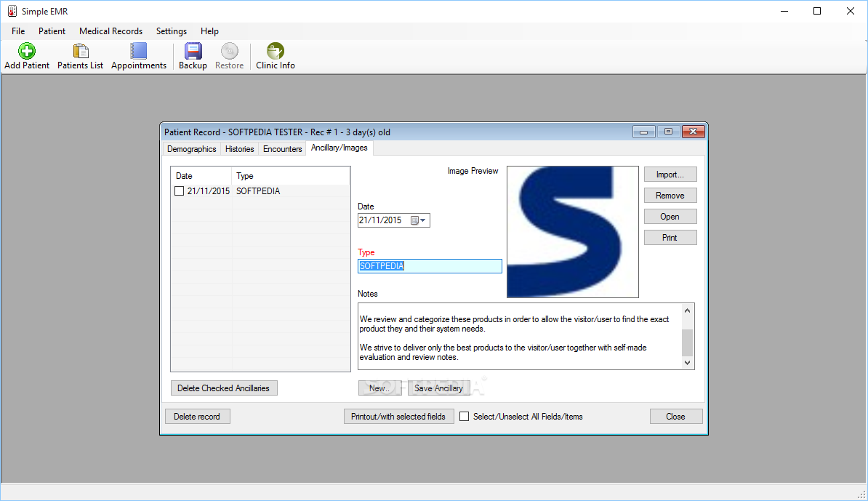Click the Date column header in ancillary list
Image resolution: width=868 pixels, height=501 pixels.
tap(201, 176)
